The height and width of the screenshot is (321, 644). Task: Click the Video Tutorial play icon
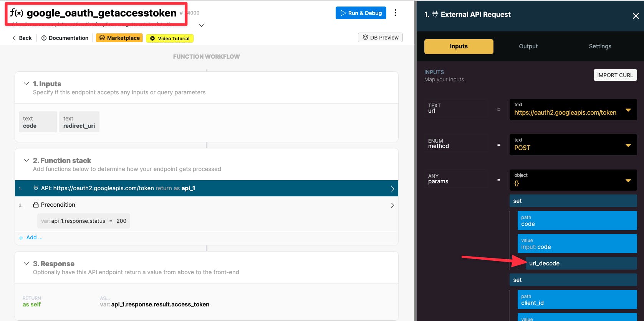click(x=152, y=38)
